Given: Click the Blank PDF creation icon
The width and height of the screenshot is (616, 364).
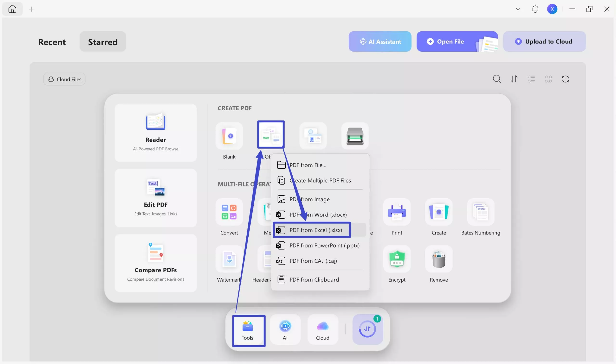Looking at the screenshot, I should [x=229, y=136].
